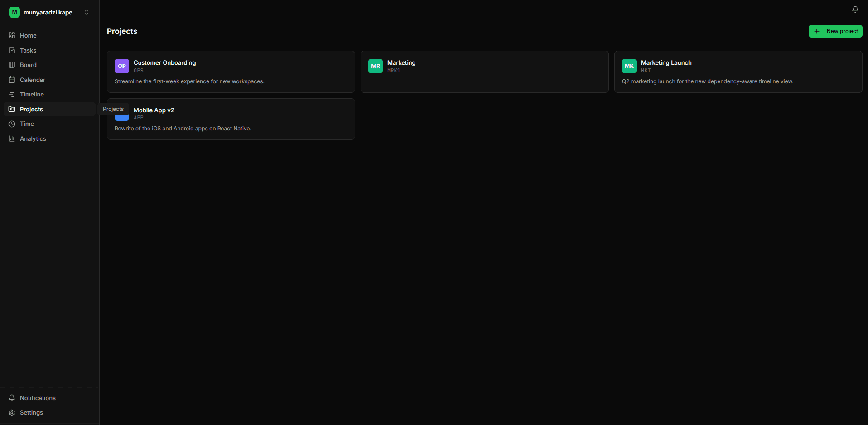The width and height of the screenshot is (868, 425).
Task: Open Analytics from the sidebar
Action: tap(49, 138)
